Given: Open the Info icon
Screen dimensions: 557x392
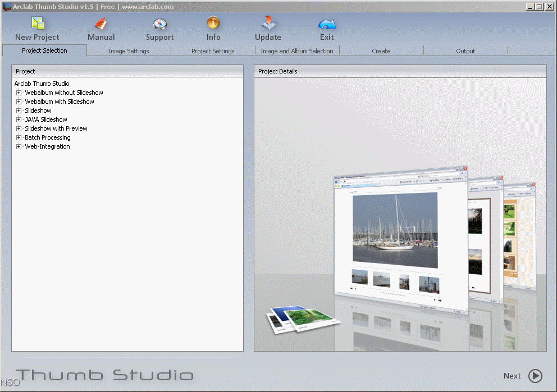Looking at the screenshot, I should click(213, 23).
